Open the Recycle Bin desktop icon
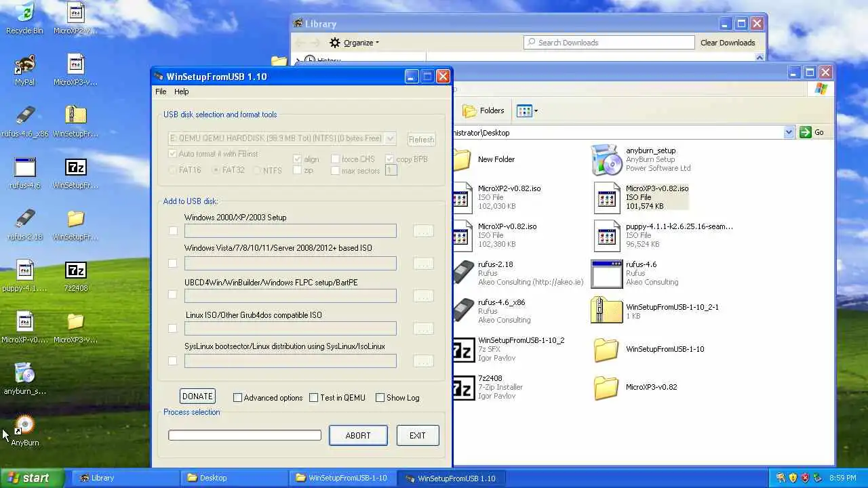 pos(24,13)
